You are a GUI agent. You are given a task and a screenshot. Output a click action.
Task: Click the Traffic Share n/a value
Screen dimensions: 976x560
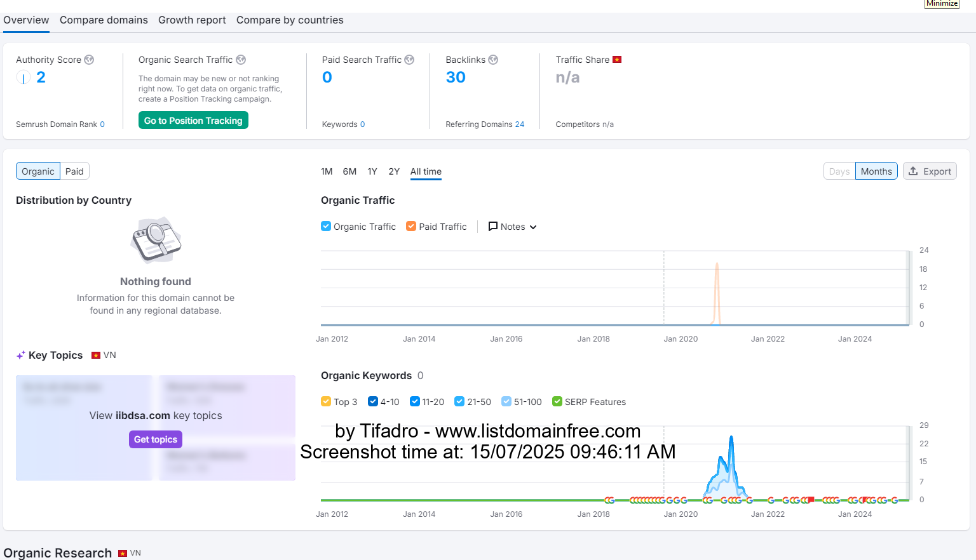[x=567, y=77]
